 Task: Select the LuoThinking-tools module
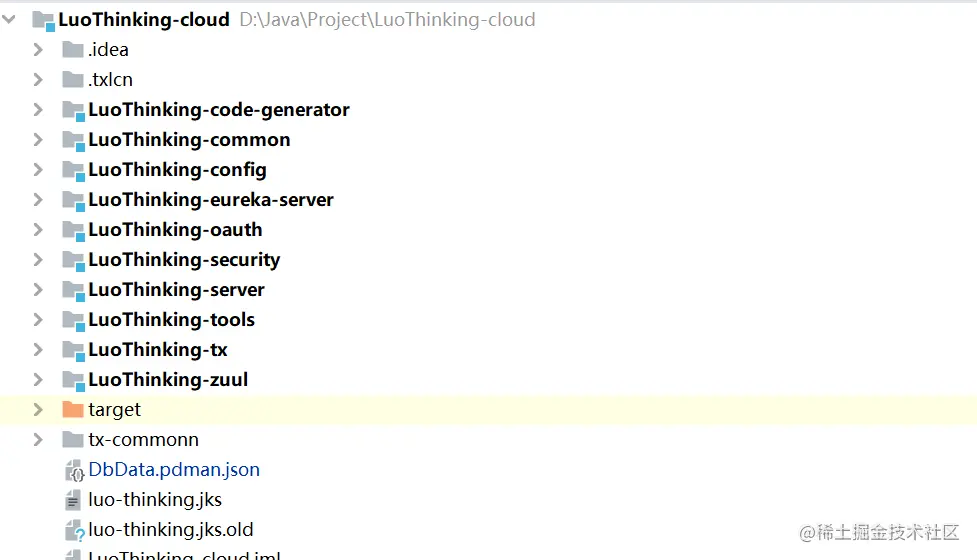(171, 319)
